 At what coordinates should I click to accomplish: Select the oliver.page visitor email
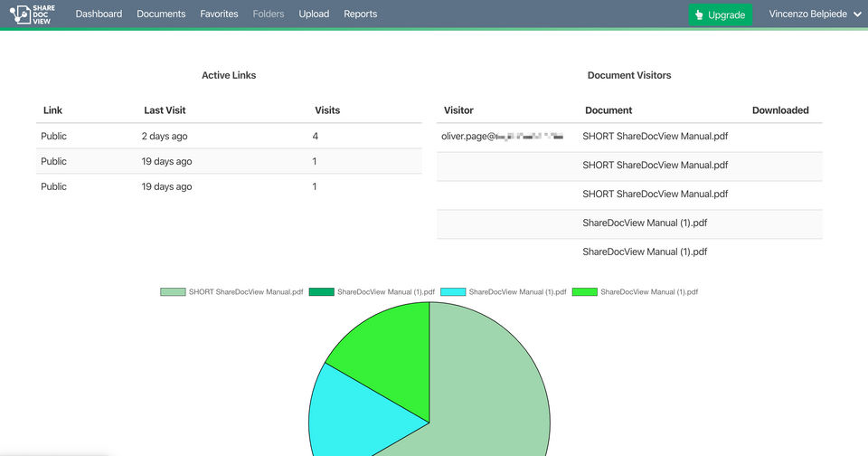point(502,136)
